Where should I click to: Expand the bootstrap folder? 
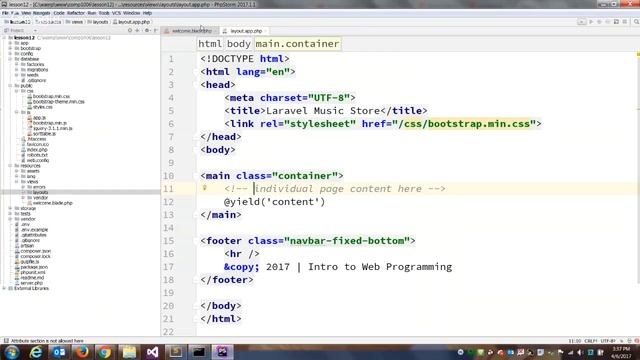click(10, 48)
